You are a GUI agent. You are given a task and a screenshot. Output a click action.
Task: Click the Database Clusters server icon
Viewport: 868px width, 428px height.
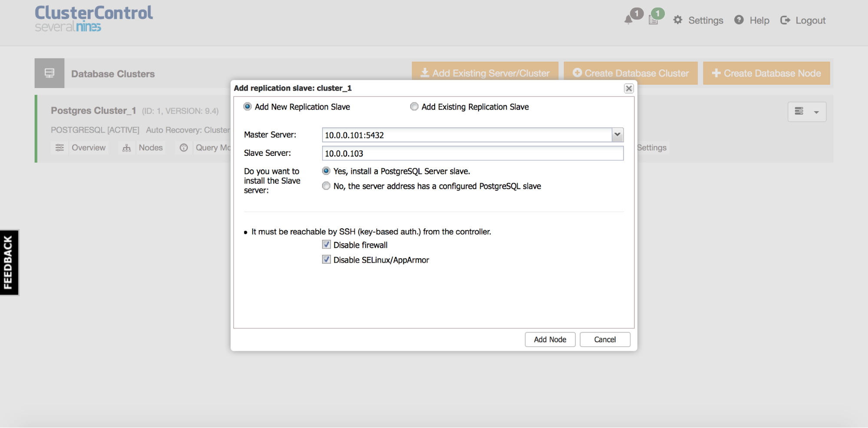coord(50,73)
